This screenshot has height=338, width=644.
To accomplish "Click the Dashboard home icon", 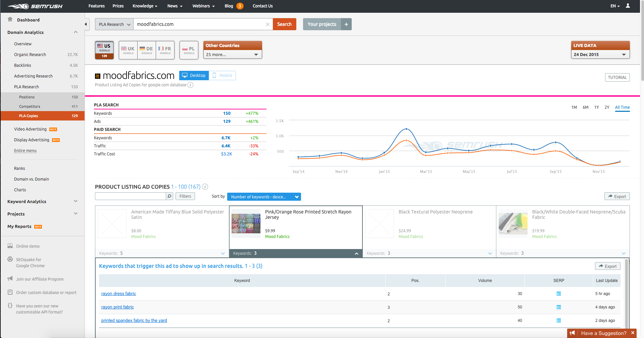I will pos(10,19).
